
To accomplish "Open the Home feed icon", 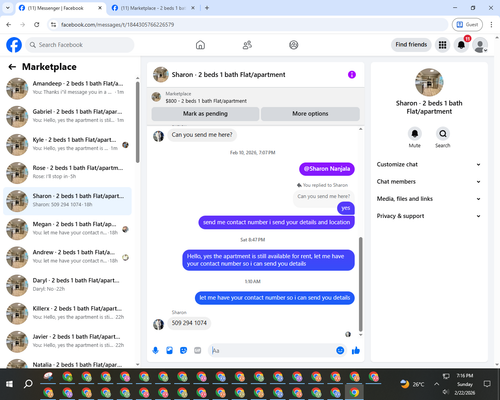I will point(200,45).
